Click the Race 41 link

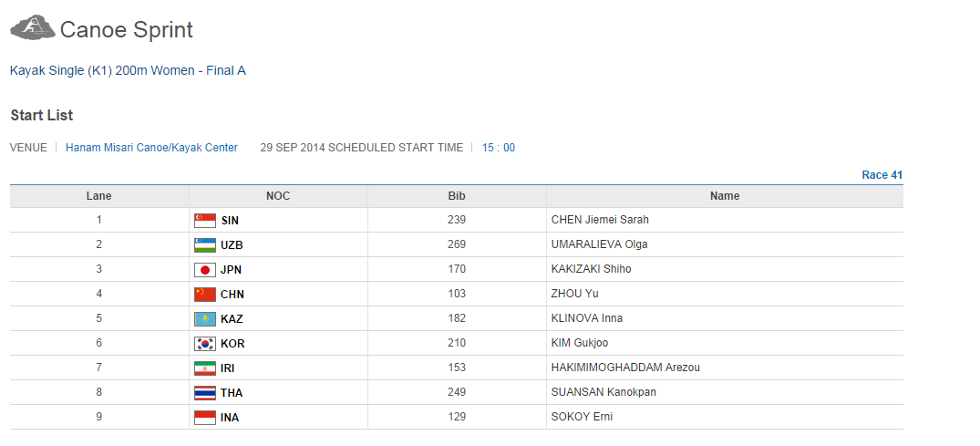(882, 175)
